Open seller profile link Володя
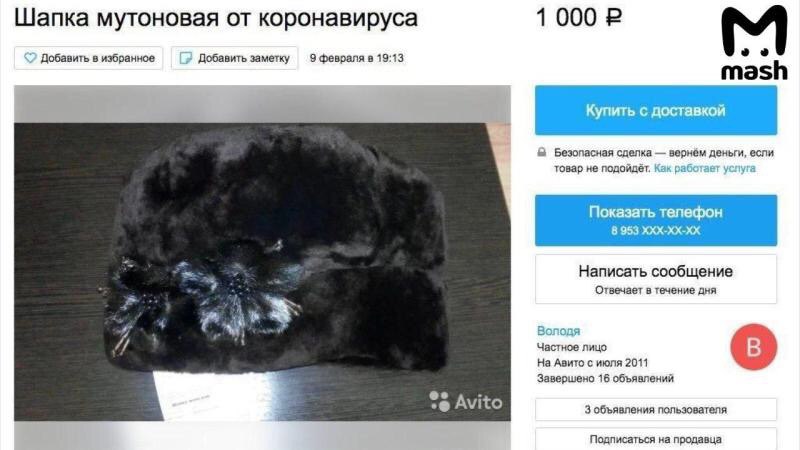The height and width of the screenshot is (450, 800). point(558,331)
